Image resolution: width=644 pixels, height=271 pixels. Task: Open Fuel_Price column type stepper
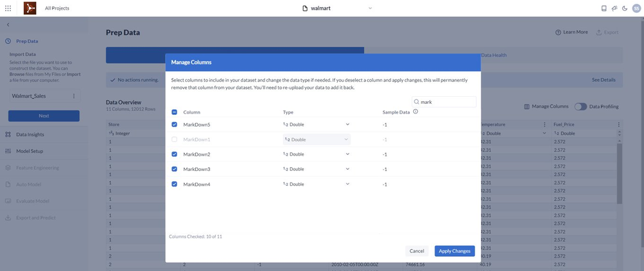coord(619,133)
